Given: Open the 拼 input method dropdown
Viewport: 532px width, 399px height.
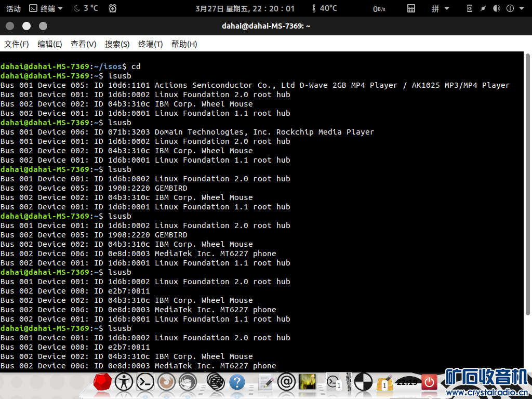Looking at the screenshot, I should (x=440, y=8).
